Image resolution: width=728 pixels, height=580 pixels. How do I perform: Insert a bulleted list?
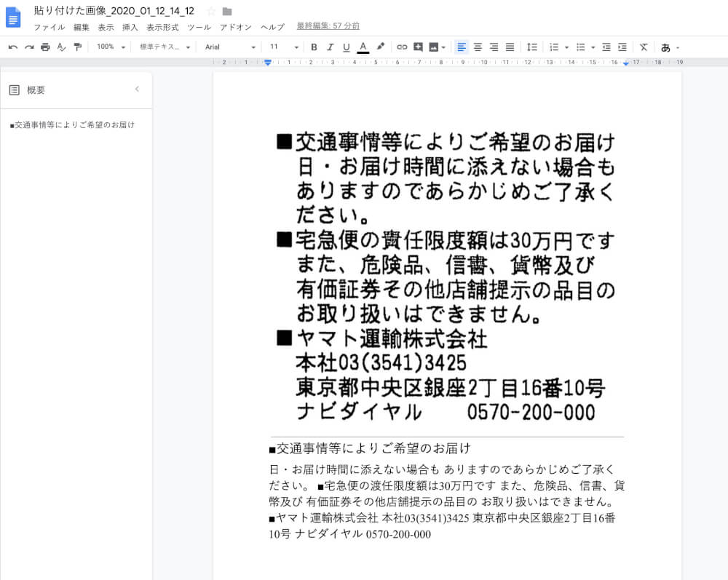click(580, 47)
